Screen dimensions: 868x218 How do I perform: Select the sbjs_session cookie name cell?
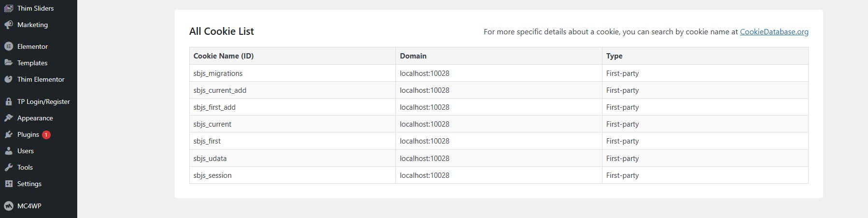pyautogui.click(x=212, y=175)
